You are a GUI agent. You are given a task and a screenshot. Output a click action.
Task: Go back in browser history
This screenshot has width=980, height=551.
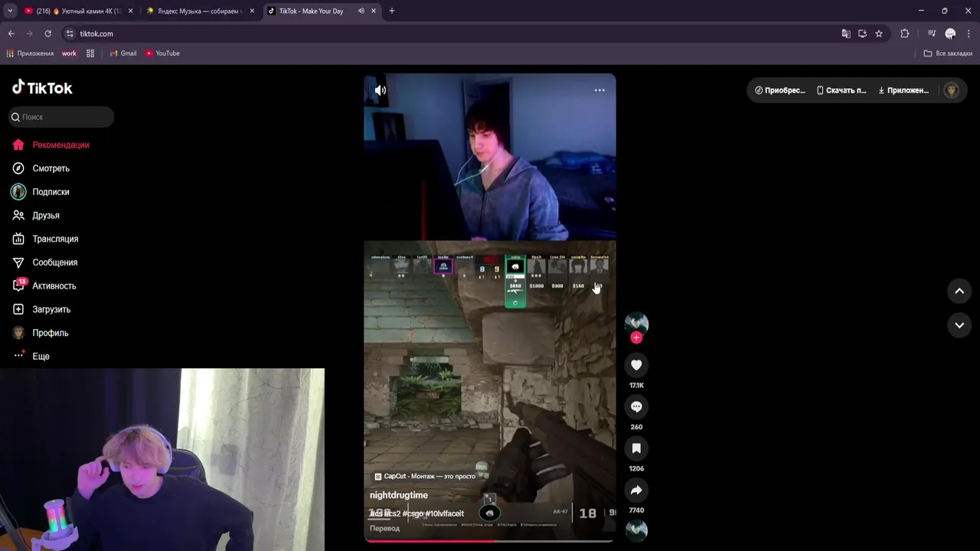[x=11, y=34]
